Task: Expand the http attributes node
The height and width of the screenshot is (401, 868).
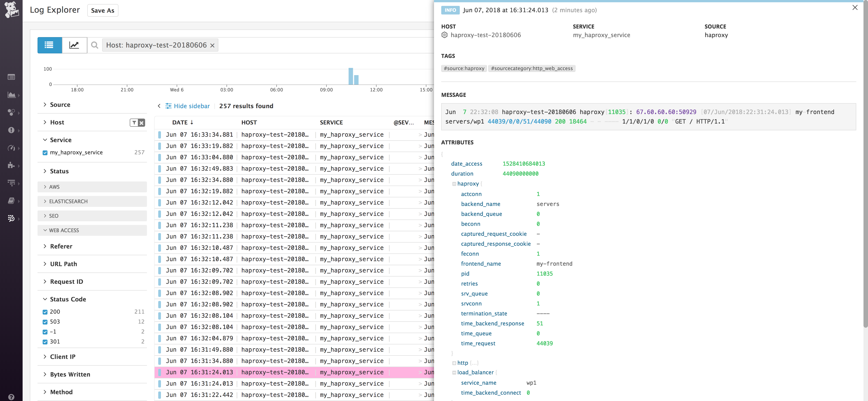Action: [x=455, y=363]
